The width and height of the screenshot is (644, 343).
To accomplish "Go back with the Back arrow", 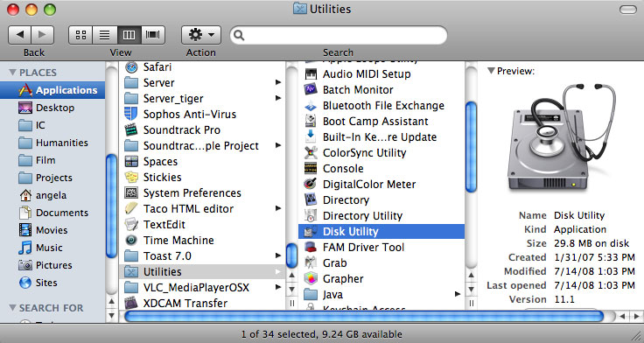I will point(20,35).
